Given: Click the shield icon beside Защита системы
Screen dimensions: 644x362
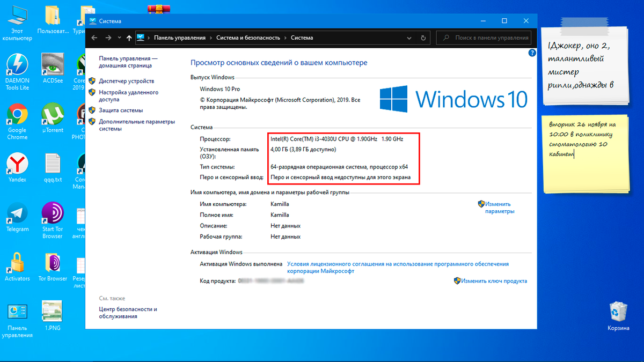Looking at the screenshot, I should click(x=92, y=110).
